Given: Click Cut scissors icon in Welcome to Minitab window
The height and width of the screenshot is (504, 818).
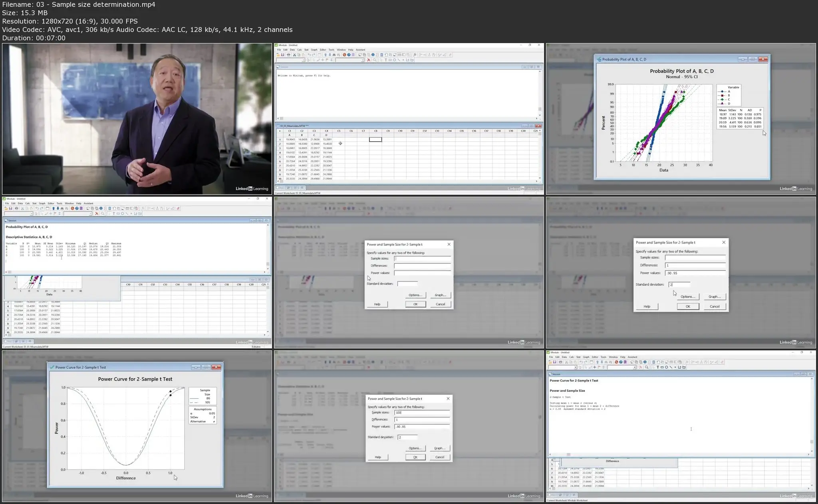Looking at the screenshot, I should tap(294, 55).
